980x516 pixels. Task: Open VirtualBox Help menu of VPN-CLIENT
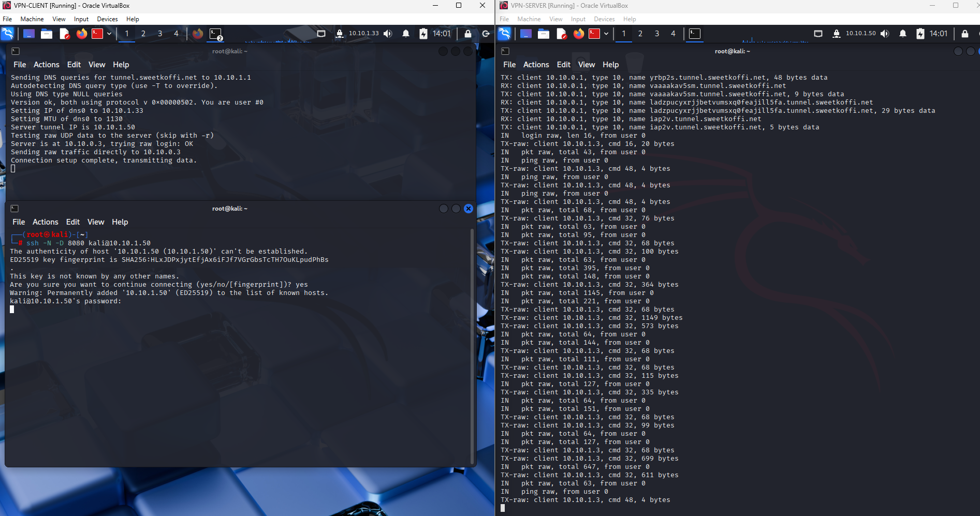point(133,19)
